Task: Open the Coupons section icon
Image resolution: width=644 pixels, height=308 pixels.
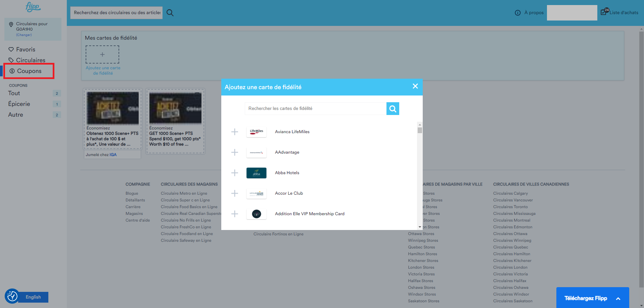Action: click(12, 71)
